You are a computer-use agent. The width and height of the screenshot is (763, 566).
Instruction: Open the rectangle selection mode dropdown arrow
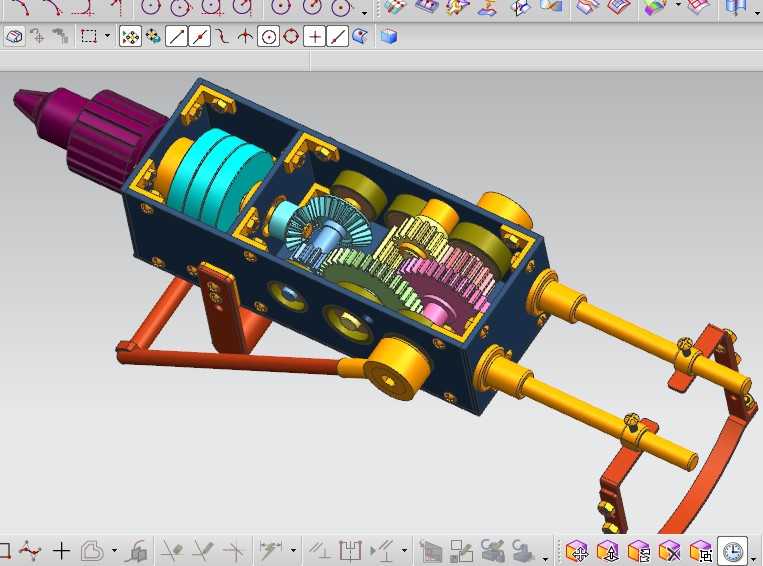(108, 36)
